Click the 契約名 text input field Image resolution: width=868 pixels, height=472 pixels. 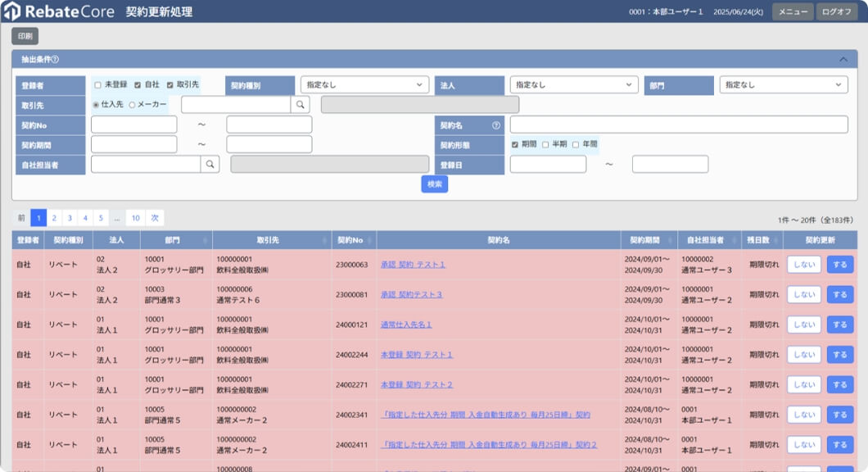point(678,125)
